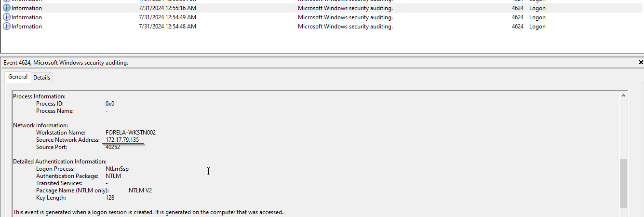Screen dimensions: 644x217
Task: Click the Logon task category in 12:54:49 row
Action: click(x=537, y=17)
